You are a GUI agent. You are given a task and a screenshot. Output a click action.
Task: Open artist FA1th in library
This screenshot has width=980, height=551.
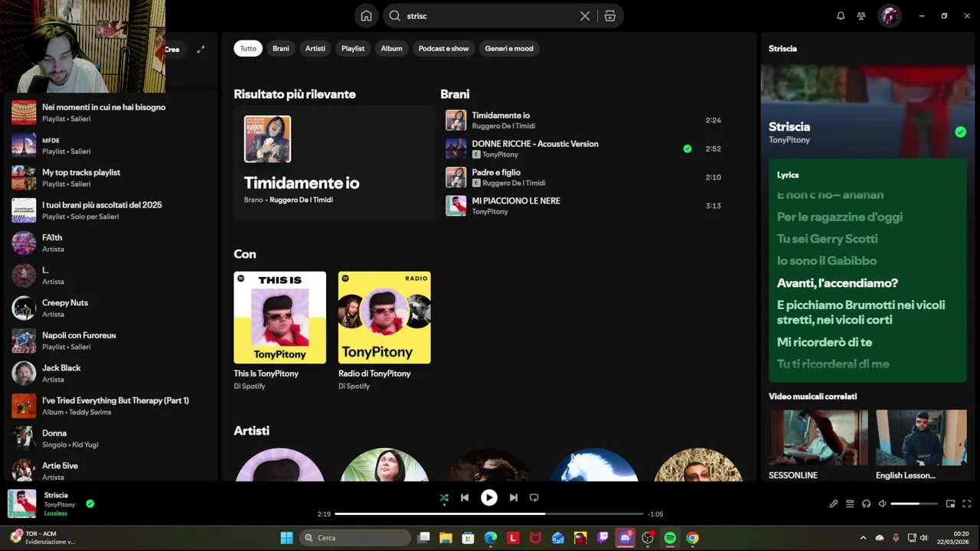tap(110, 243)
